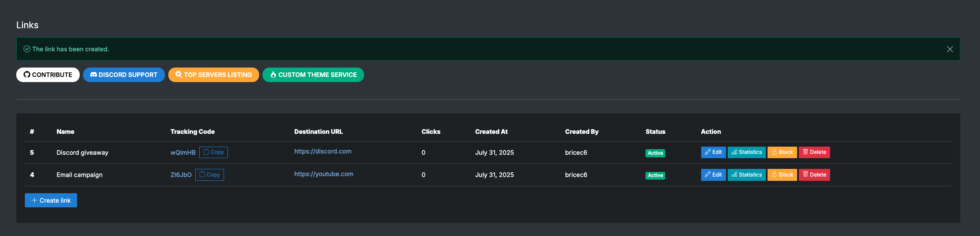Click the ZI6JbO tracking code link

coord(181,175)
